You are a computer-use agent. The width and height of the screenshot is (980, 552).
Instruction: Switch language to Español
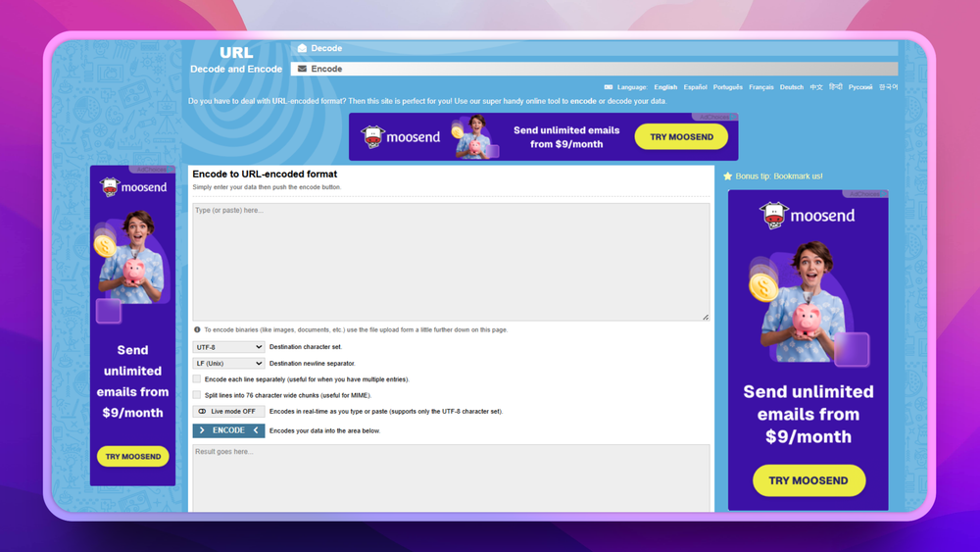(695, 87)
